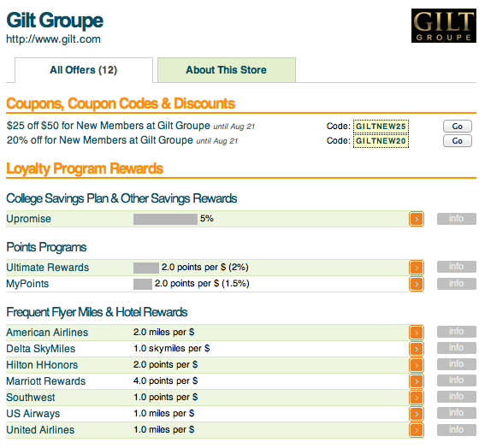This screenshot has height=448, width=485.
Task: Click Go button for GILTNEW25 code
Action: click(x=457, y=127)
